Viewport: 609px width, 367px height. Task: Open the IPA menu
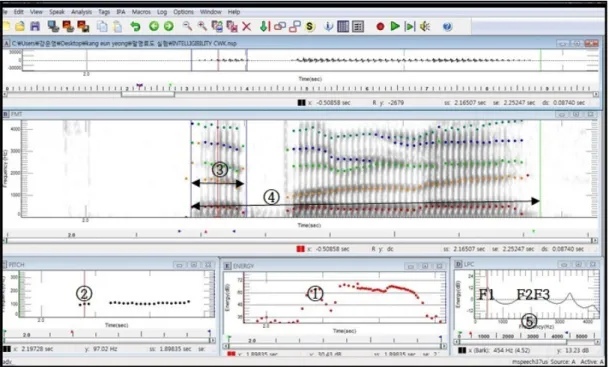pyautogui.click(x=121, y=12)
